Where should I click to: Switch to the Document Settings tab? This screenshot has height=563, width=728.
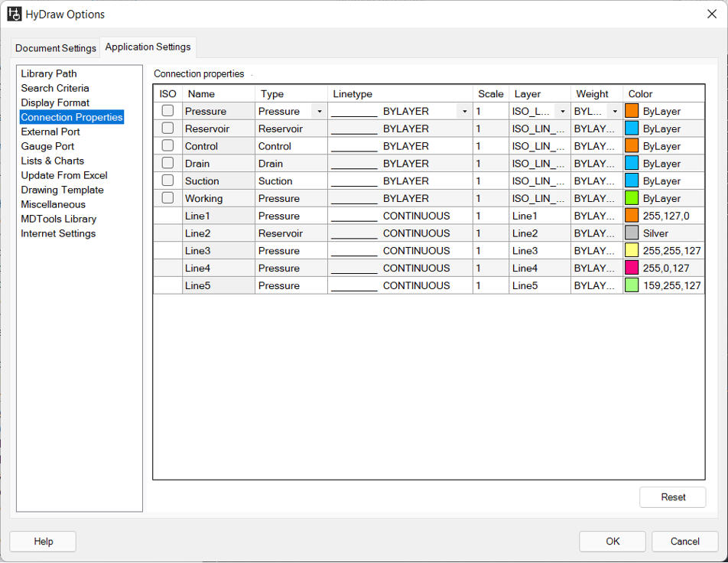coord(55,48)
